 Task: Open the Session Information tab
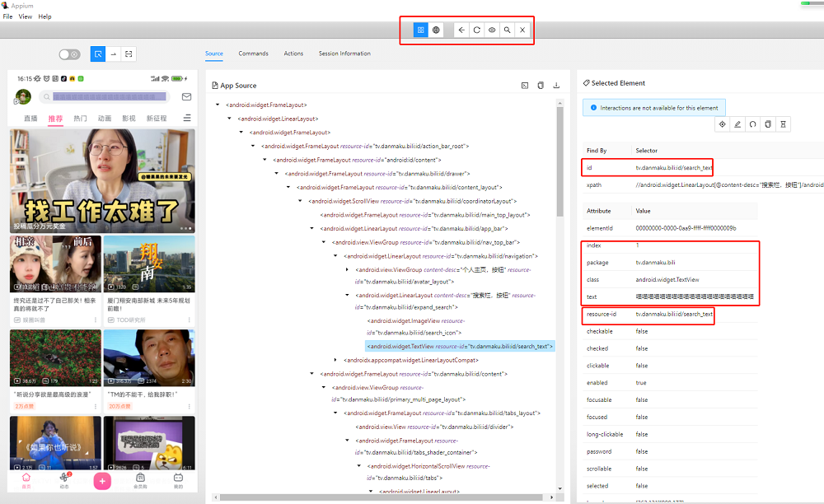tap(344, 54)
